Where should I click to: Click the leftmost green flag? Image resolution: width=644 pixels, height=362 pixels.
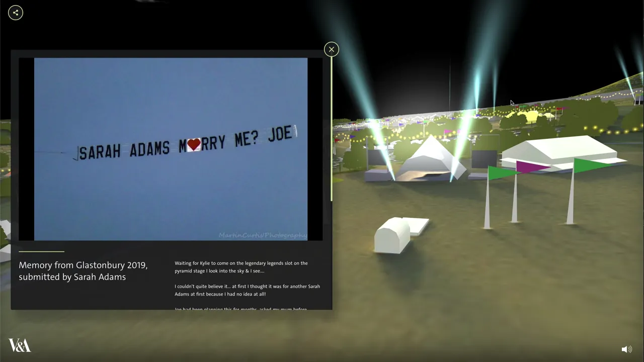coord(503,172)
